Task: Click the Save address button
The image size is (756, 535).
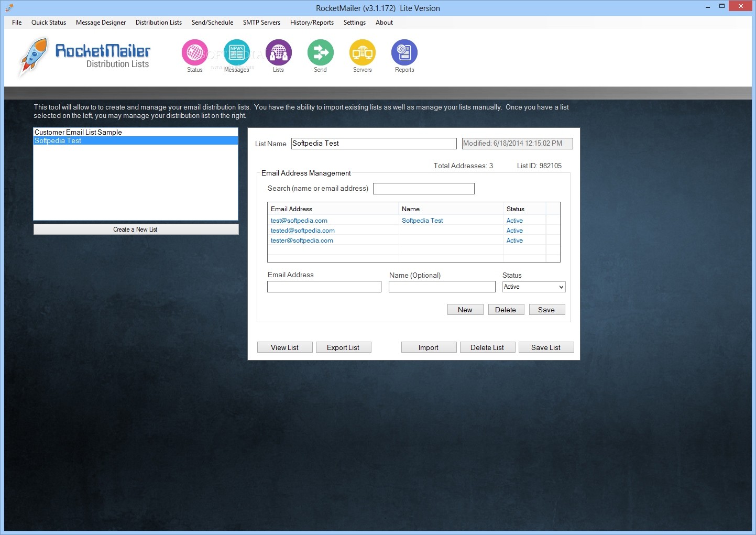Action: pyautogui.click(x=546, y=310)
